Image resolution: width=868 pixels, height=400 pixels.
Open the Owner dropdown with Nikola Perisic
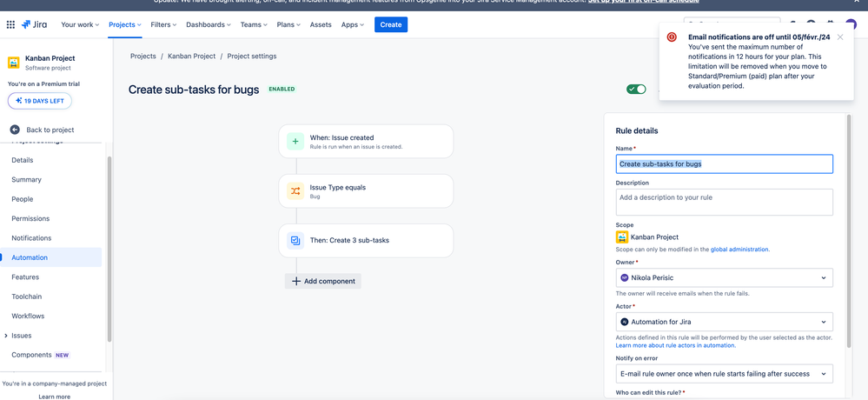point(724,277)
